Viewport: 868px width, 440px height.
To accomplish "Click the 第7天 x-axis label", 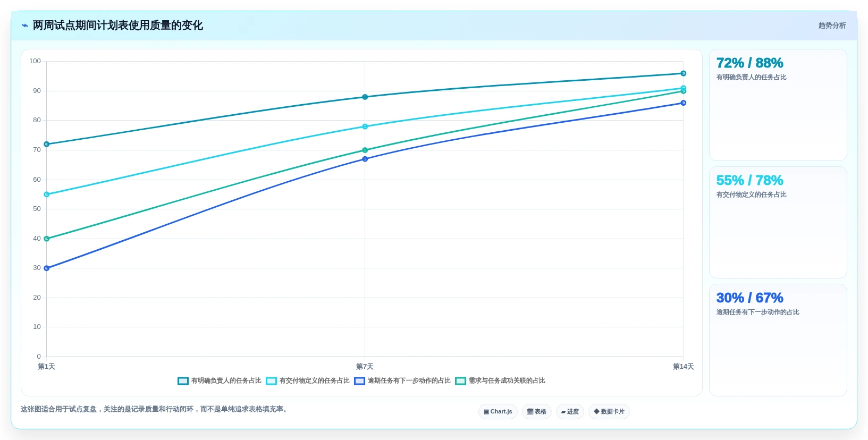I will coord(365,367).
